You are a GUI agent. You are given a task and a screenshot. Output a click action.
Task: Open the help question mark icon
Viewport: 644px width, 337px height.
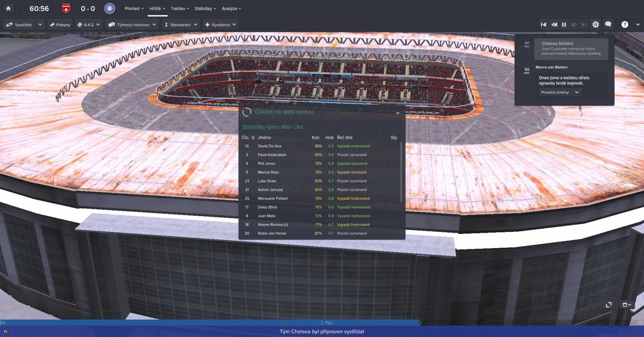pos(625,25)
